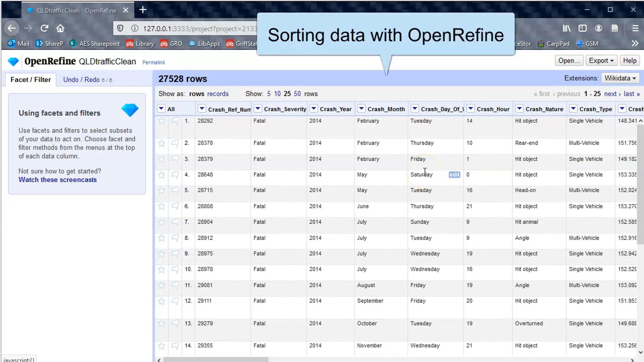
Task: Select the QLDtrafficClean browser tab
Action: [x=78, y=10]
